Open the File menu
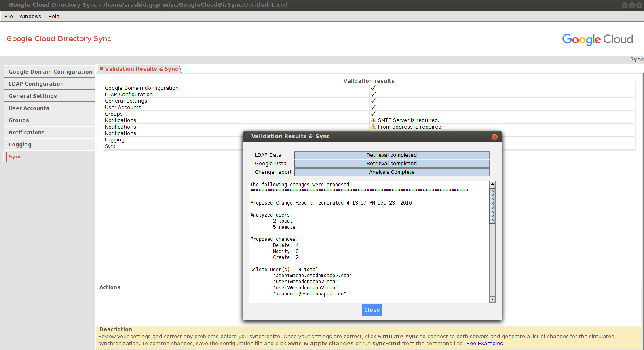Viewport: 644px width, 350px height. pos(8,17)
